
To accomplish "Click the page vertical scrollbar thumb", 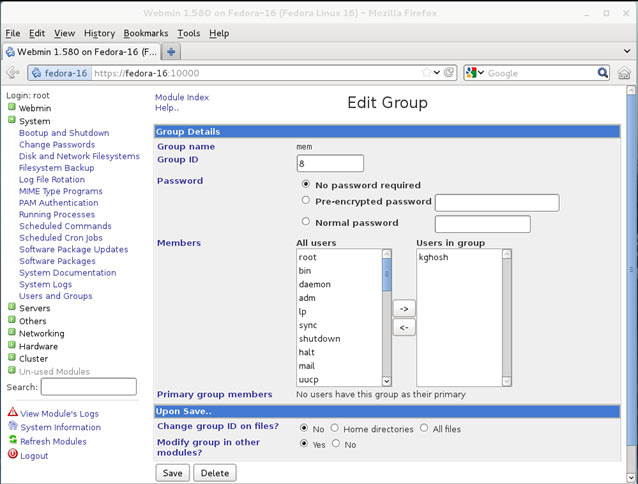I will pos(631,268).
